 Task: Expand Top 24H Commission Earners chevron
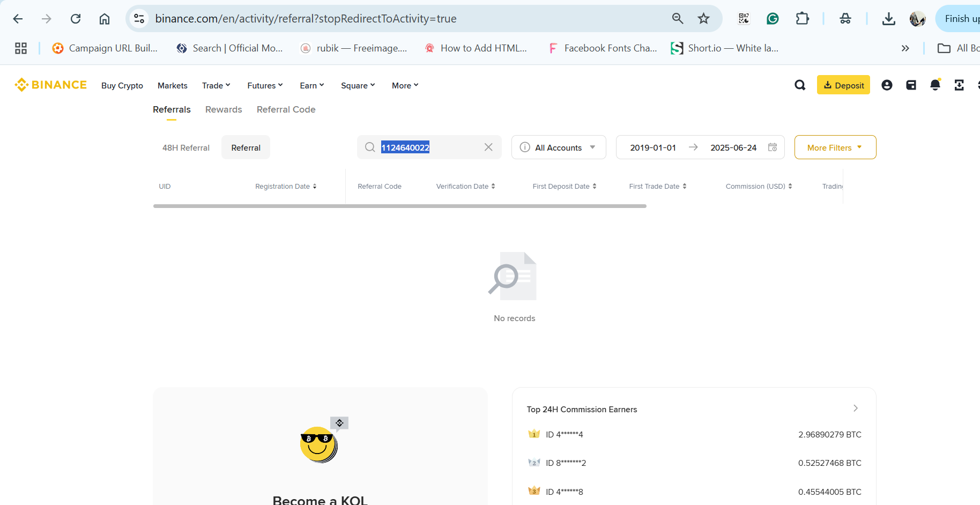856,409
